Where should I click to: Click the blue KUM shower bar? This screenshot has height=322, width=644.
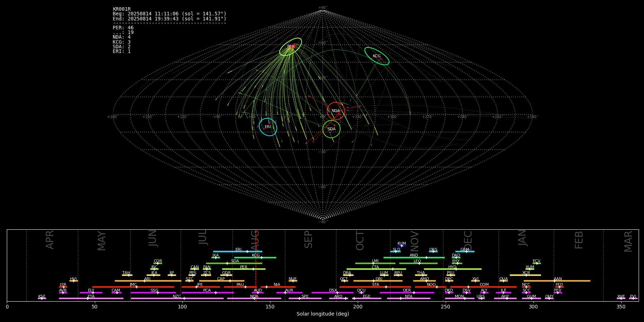tap(402, 246)
